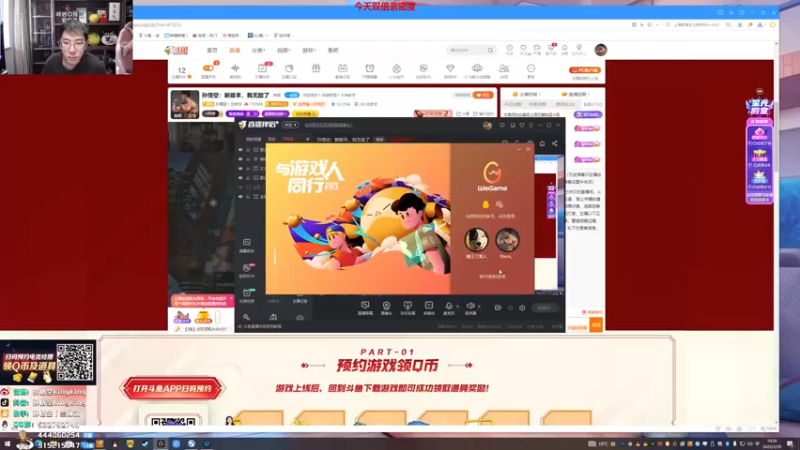Open the 直播 tab in Douyu navigation
The width and height of the screenshot is (800, 450).
point(235,51)
